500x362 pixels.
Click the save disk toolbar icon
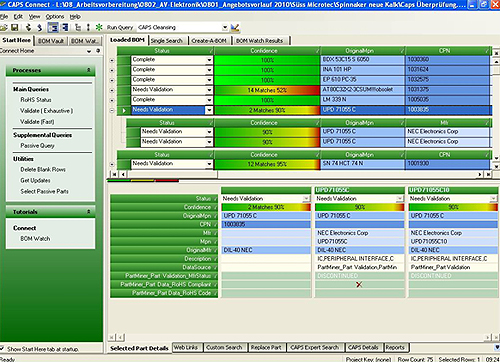click(x=14, y=28)
